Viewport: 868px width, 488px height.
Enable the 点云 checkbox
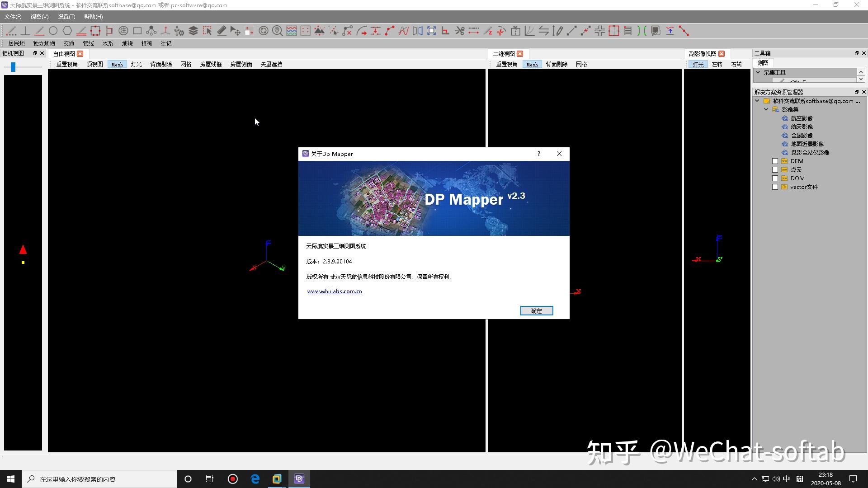click(x=775, y=170)
